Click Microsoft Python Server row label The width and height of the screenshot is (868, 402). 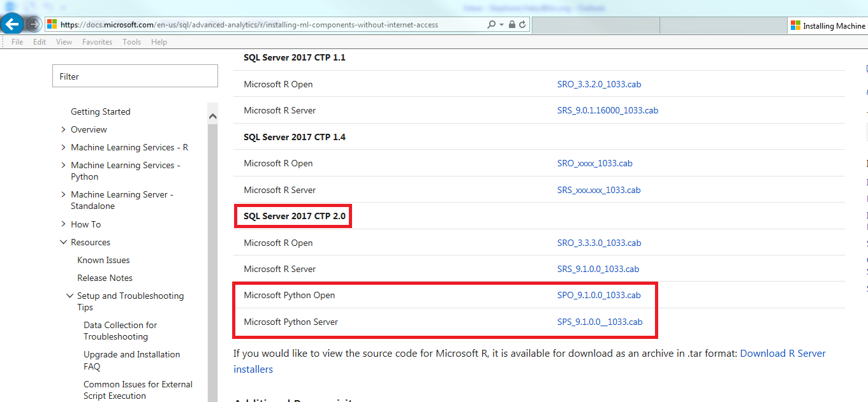[291, 322]
